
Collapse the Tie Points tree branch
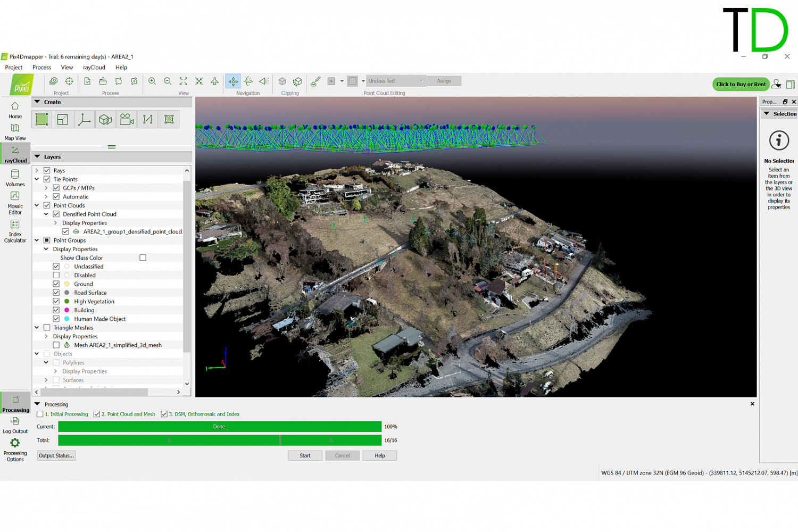click(36, 179)
